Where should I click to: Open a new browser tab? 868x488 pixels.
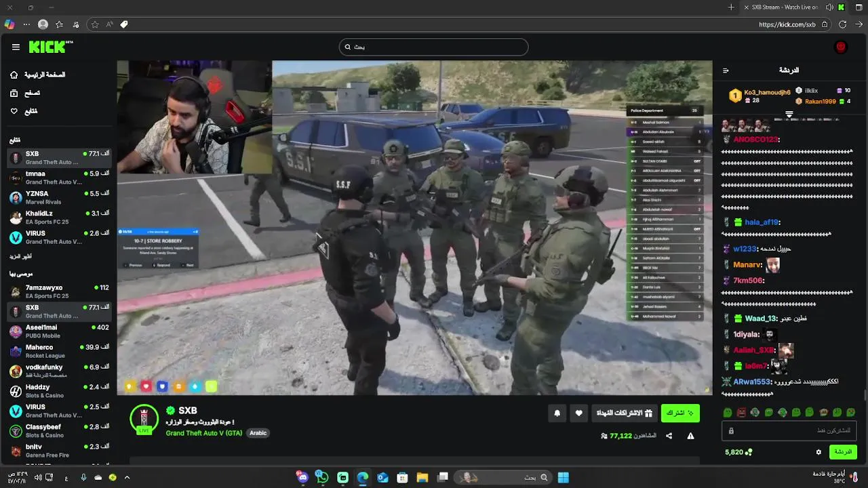pyautogui.click(x=731, y=7)
